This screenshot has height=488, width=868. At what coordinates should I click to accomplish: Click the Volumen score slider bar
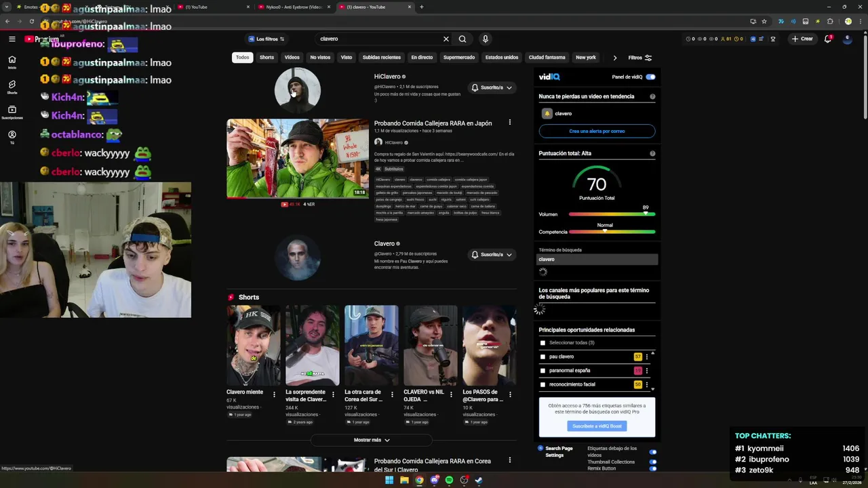point(612,214)
